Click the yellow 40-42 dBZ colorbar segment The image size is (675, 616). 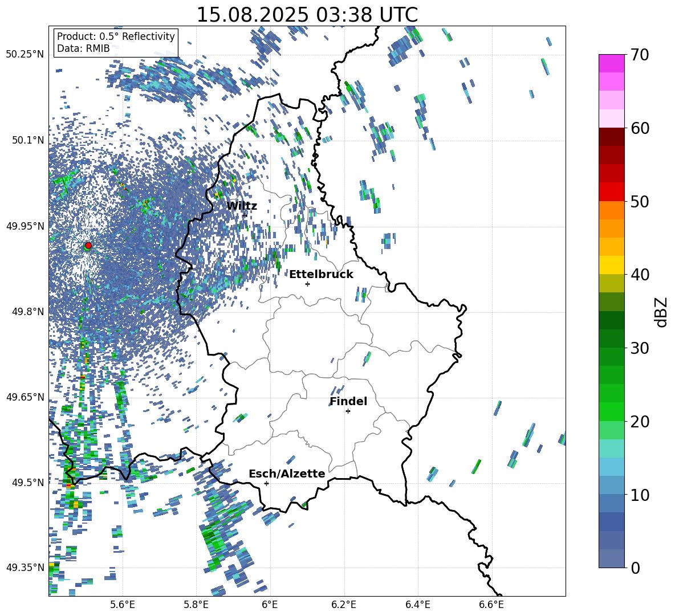pyautogui.click(x=611, y=264)
